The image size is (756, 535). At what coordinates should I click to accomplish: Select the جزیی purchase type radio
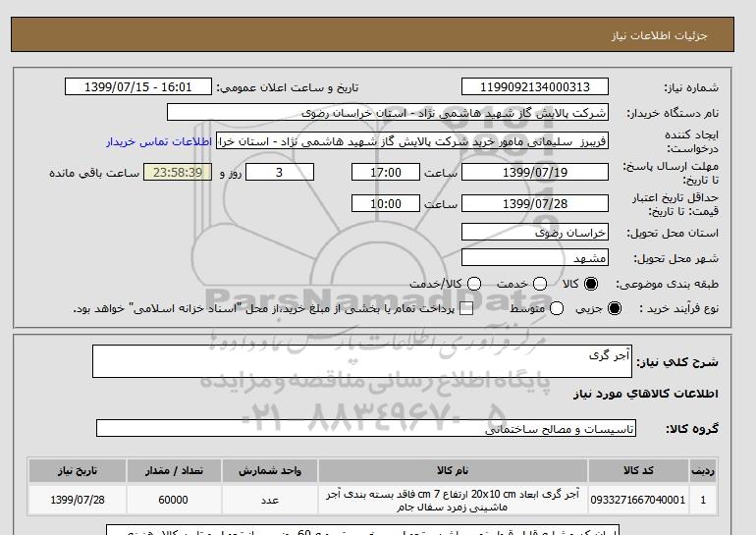click(x=615, y=308)
